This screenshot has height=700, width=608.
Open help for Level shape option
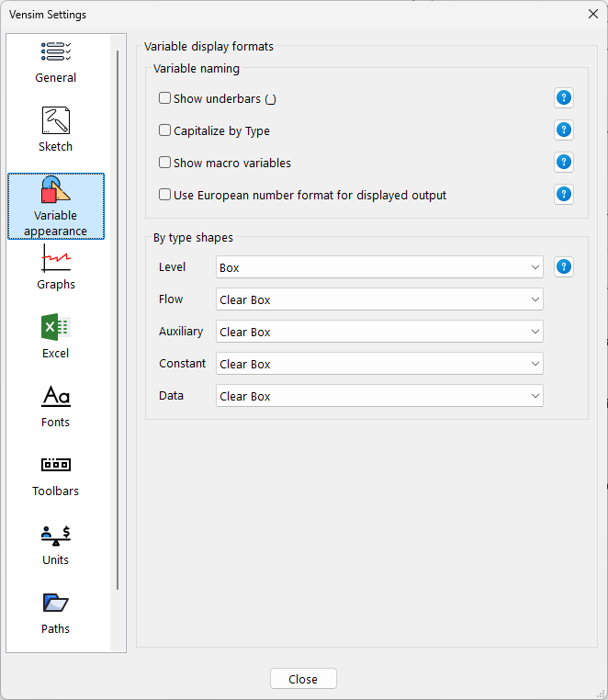pyautogui.click(x=564, y=267)
